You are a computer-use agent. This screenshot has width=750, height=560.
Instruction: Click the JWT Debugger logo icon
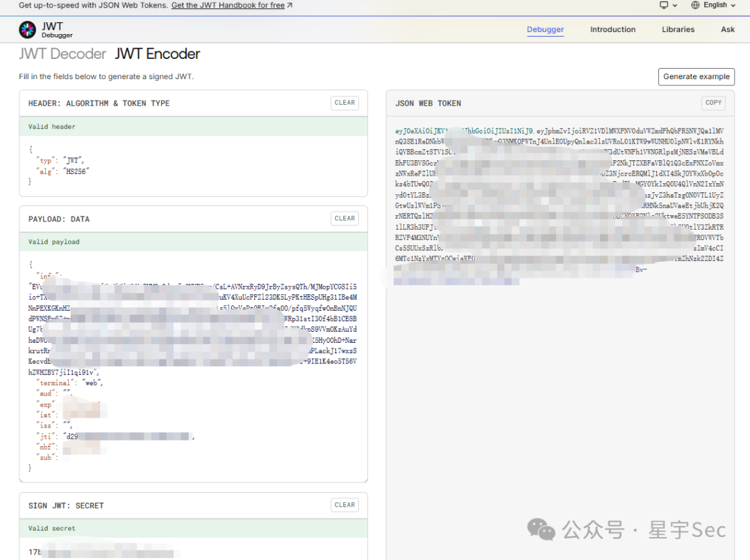click(x=27, y=30)
